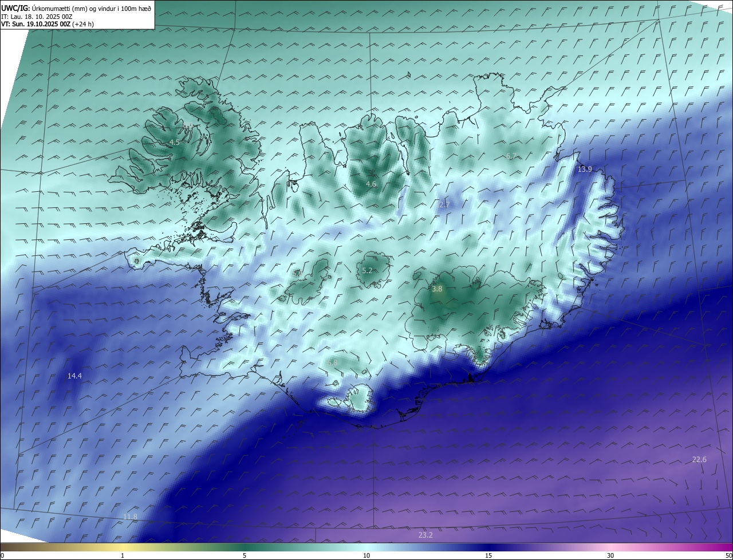Click the 4.5 value over the Westfjords
This screenshot has width=733, height=560.
[175, 142]
